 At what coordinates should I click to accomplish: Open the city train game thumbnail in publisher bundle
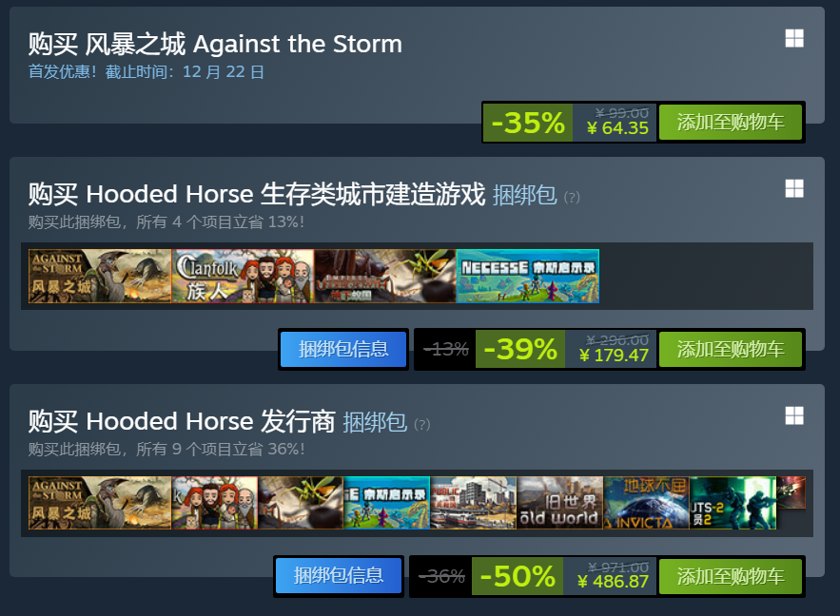(x=473, y=503)
